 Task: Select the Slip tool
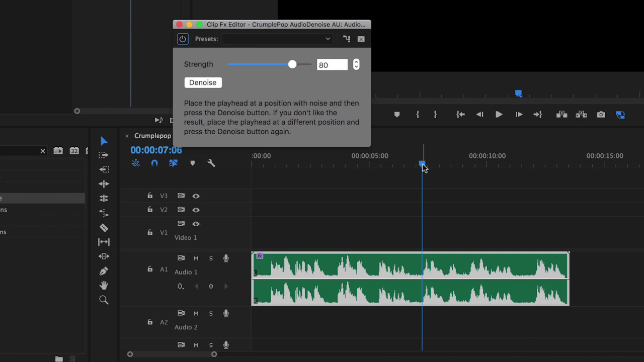104,242
